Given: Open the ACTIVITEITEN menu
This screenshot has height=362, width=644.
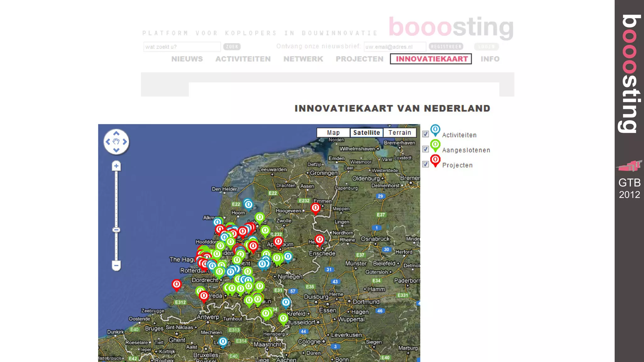Looking at the screenshot, I should pyautogui.click(x=243, y=59).
